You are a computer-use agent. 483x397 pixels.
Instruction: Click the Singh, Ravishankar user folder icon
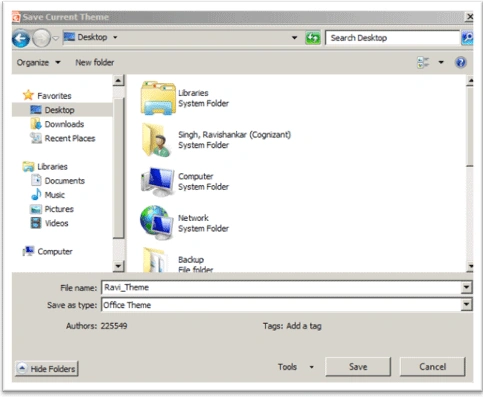[157, 140]
